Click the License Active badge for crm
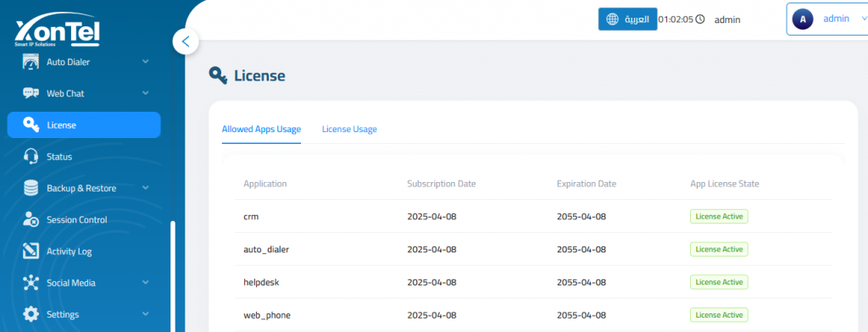Image resolution: width=868 pixels, height=332 pixels. coord(719,216)
